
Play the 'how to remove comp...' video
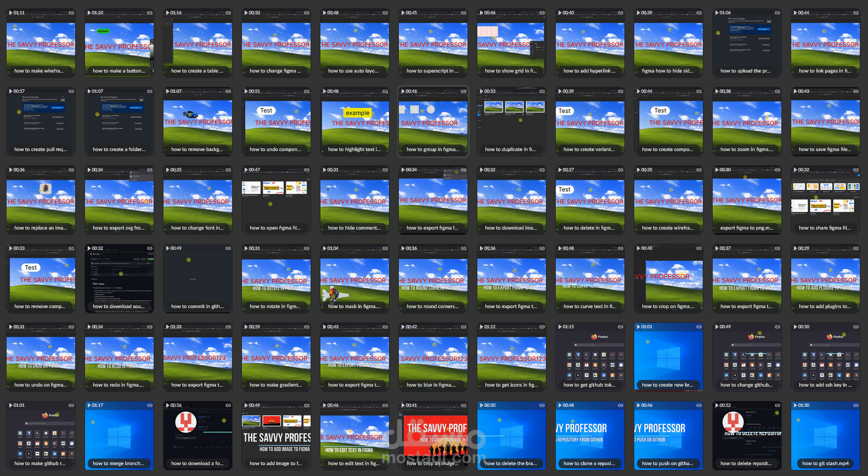click(11, 248)
